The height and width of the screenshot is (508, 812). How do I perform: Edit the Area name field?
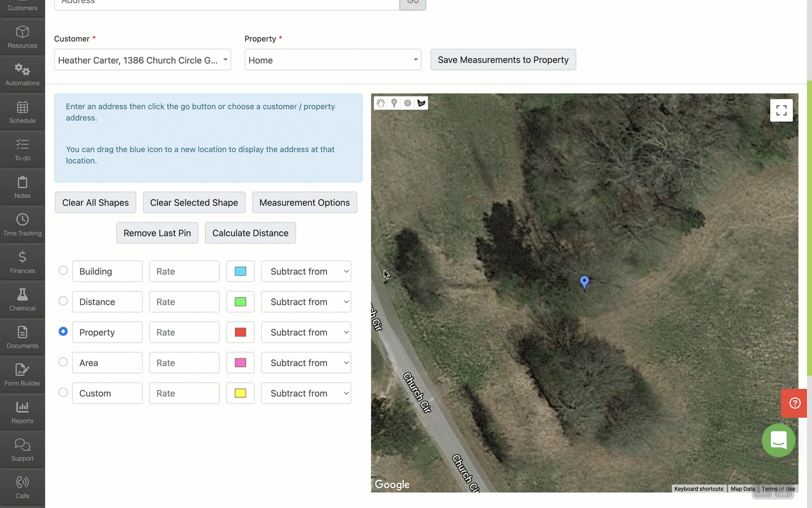coord(107,363)
